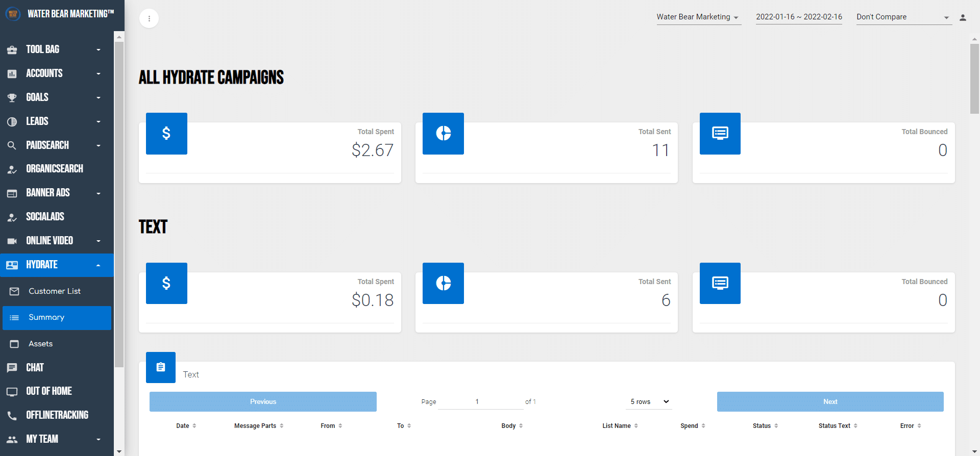Expand the Online Video menu arrow

click(99, 241)
